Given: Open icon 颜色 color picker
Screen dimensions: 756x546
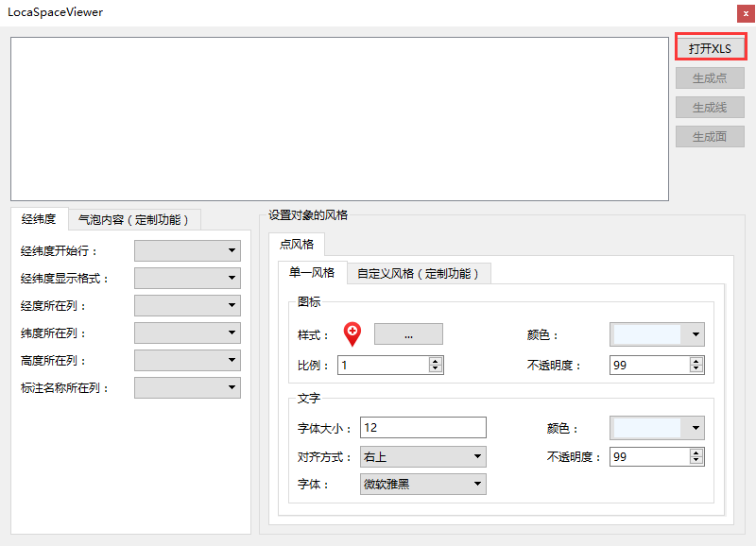Looking at the screenshot, I should [x=657, y=334].
